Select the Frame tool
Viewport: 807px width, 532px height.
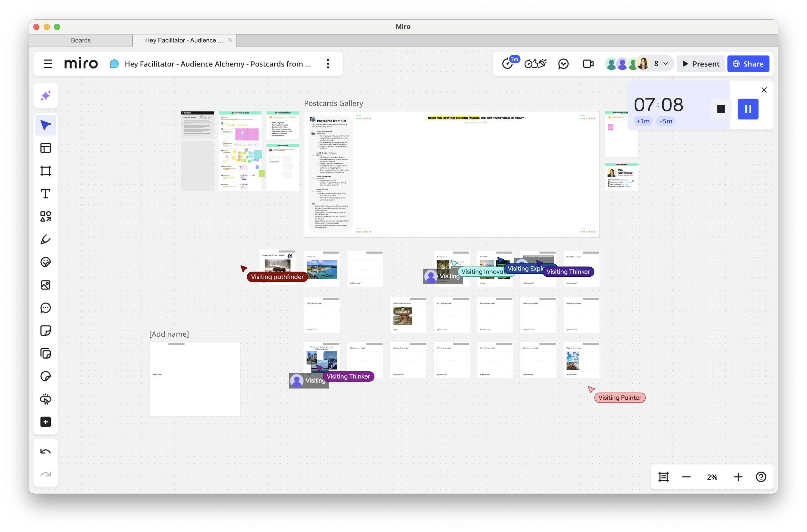pyautogui.click(x=46, y=171)
